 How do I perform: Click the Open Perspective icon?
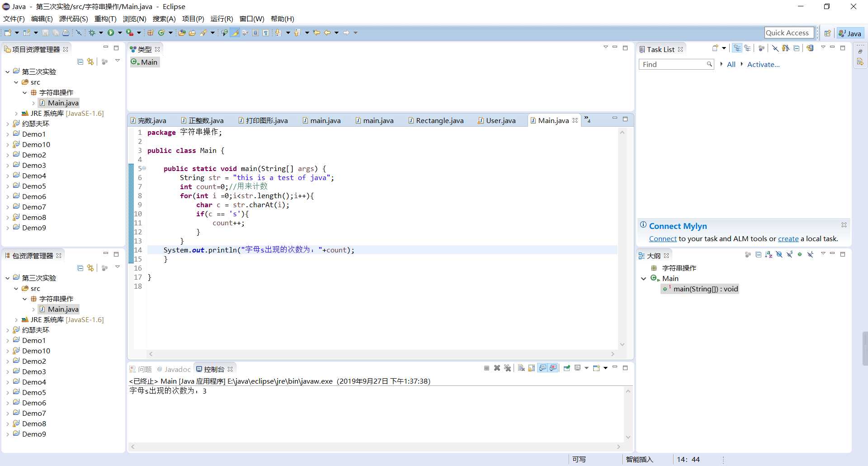click(827, 33)
